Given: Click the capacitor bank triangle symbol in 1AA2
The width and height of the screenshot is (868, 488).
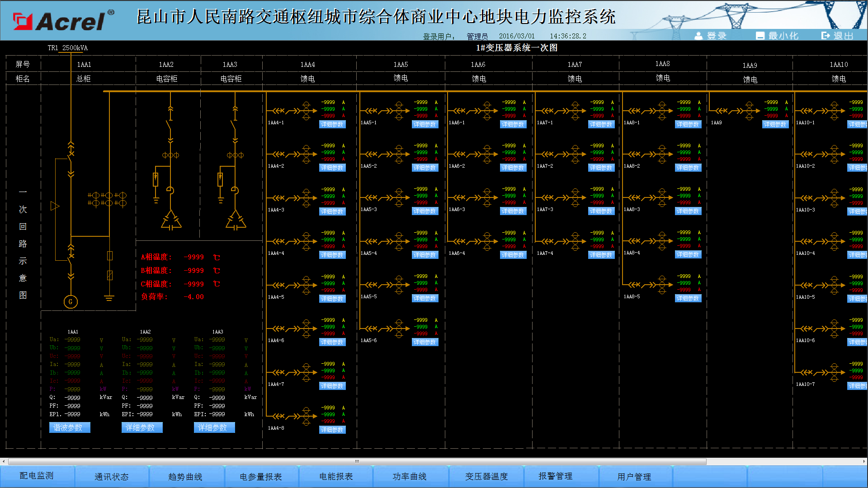Looking at the screenshot, I should pos(171,220).
